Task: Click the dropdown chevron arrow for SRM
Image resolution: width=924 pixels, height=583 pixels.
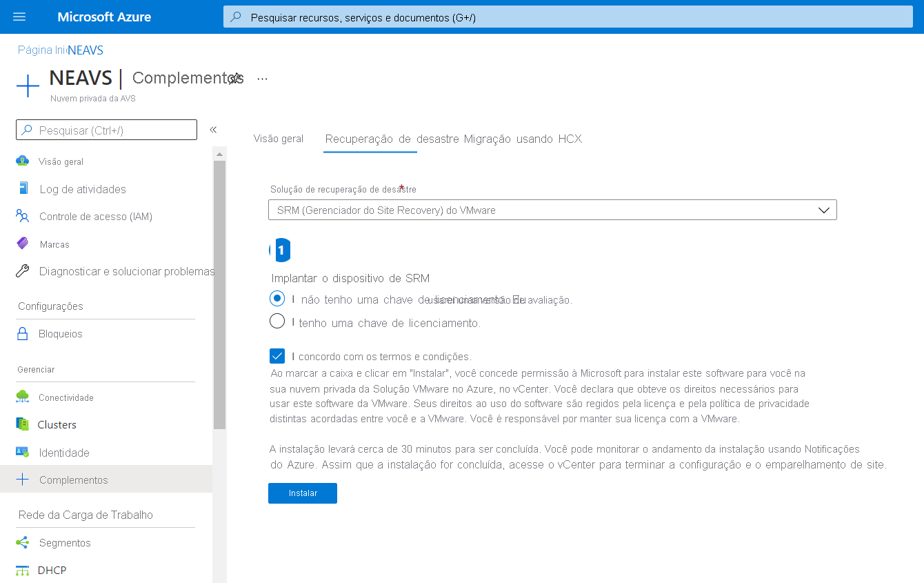Action: point(823,210)
